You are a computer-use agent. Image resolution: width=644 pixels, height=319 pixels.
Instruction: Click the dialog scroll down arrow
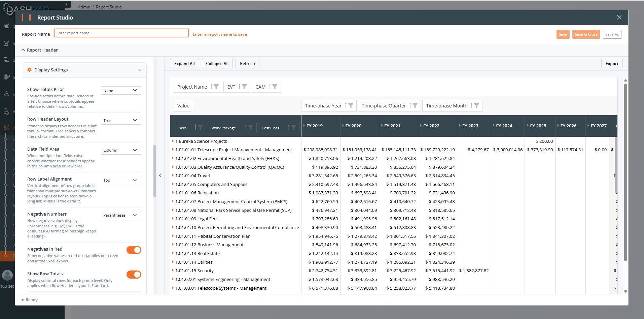pyautogui.click(x=625, y=292)
